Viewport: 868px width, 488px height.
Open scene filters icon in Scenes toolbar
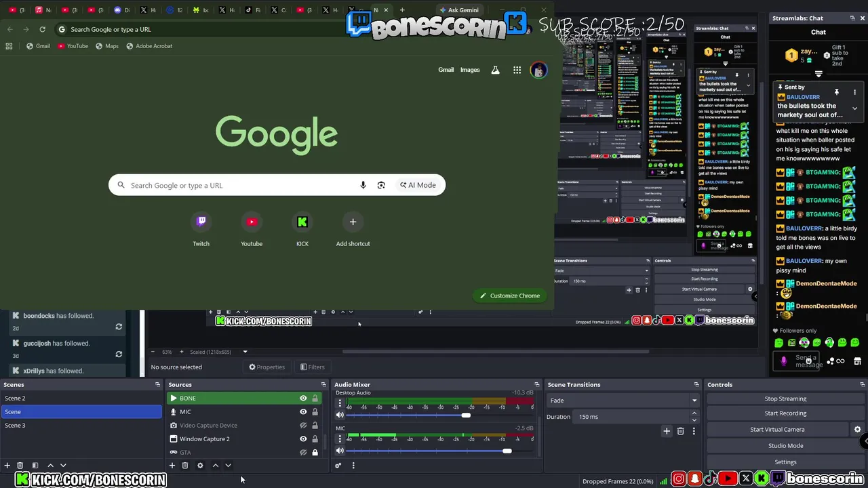pyautogui.click(x=35, y=466)
